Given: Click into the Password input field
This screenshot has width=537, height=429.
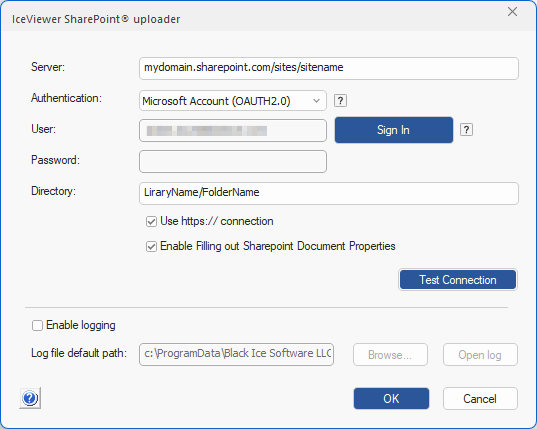Looking at the screenshot, I should (233, 161).
